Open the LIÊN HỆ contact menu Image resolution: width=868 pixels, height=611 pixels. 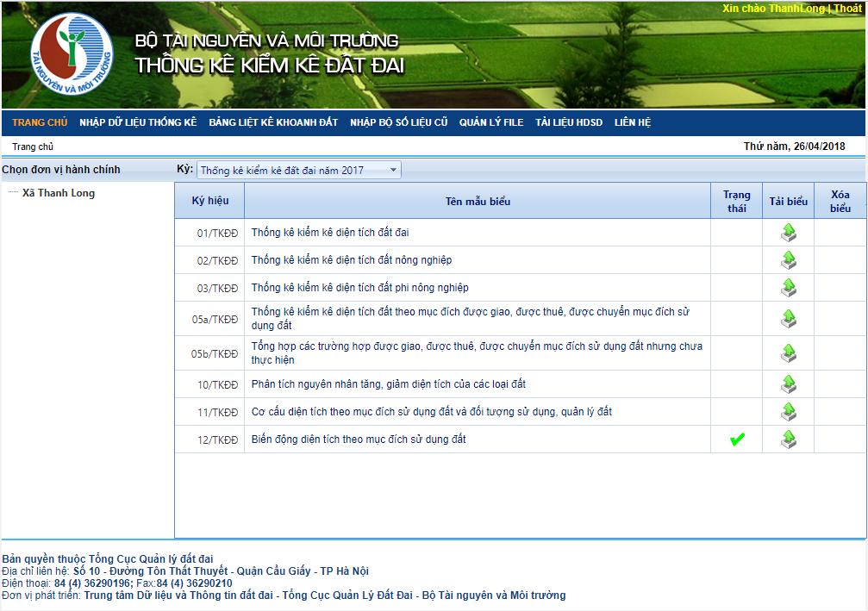click(x=632, y=122)
